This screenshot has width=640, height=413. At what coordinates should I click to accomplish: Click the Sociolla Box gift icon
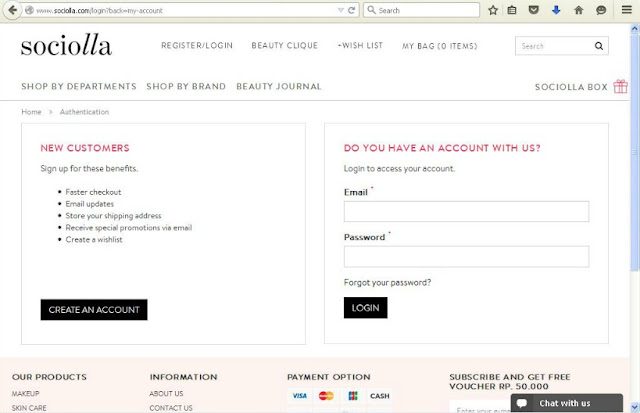point(620,86)
